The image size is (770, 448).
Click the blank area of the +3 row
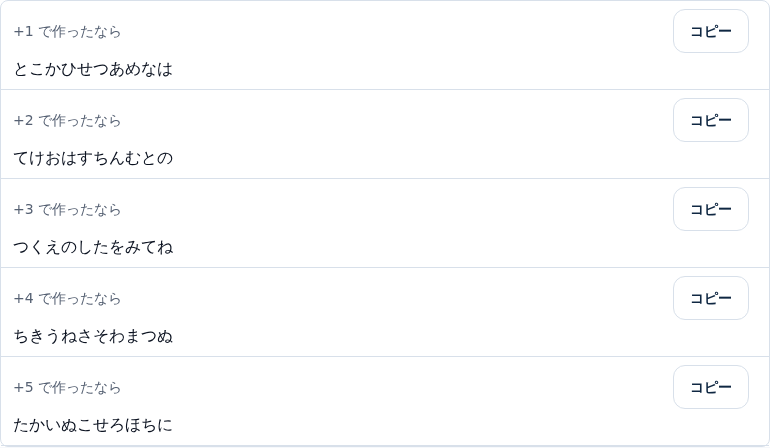(x=393, y=223)
